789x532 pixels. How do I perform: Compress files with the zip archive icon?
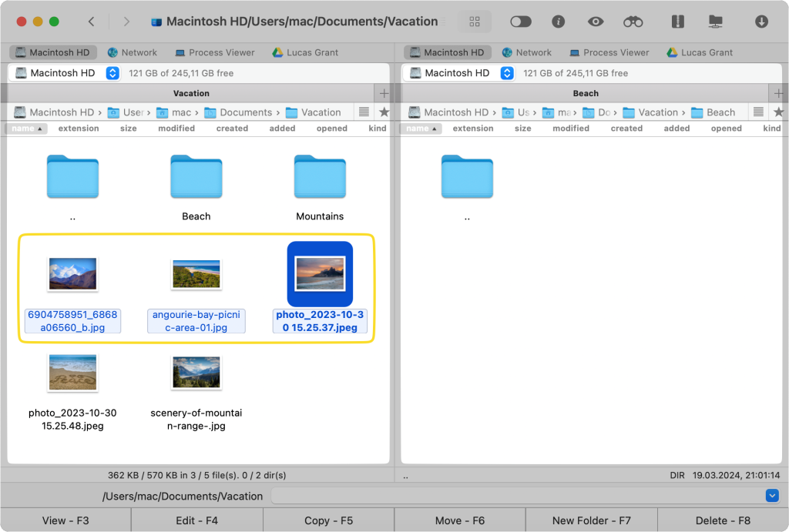tap(677, 22)
